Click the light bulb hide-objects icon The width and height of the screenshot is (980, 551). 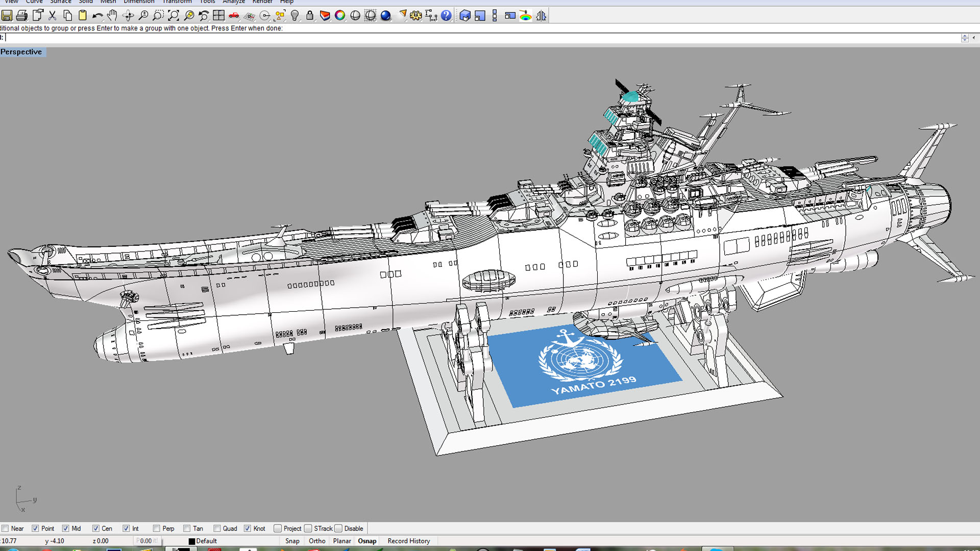tap(295, 16)
